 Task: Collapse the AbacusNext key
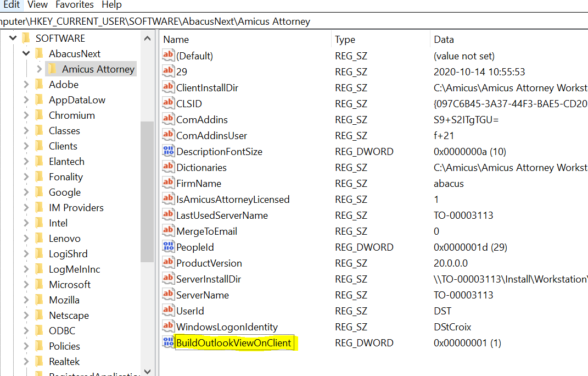tap(25, 53)
